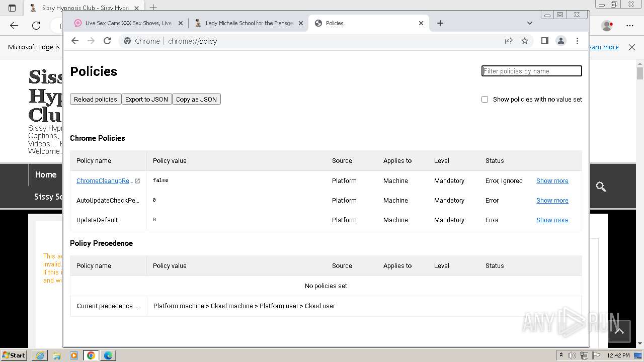Viewport: 644px width, 362px height.
Task: Open Action Center flag icon
Action: [596, 355]
